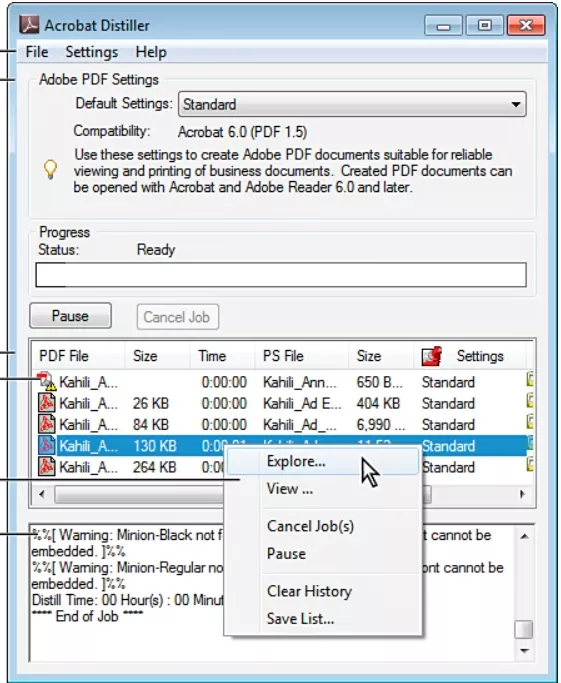This screenshot has width=561, height=683.
Task: Click PDF icon of the 264 KB row
Action: [x=47, y=467]
